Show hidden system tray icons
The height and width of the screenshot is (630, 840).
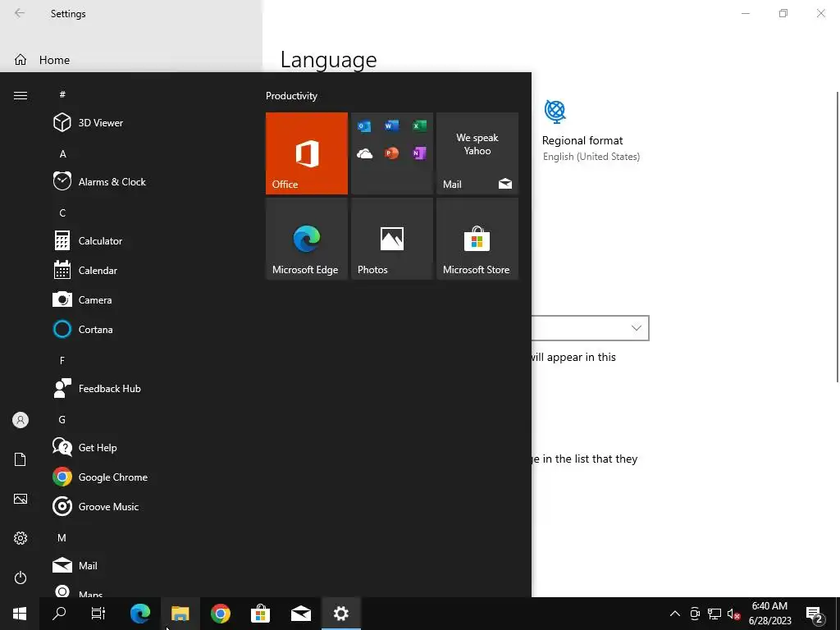point(675,614)
